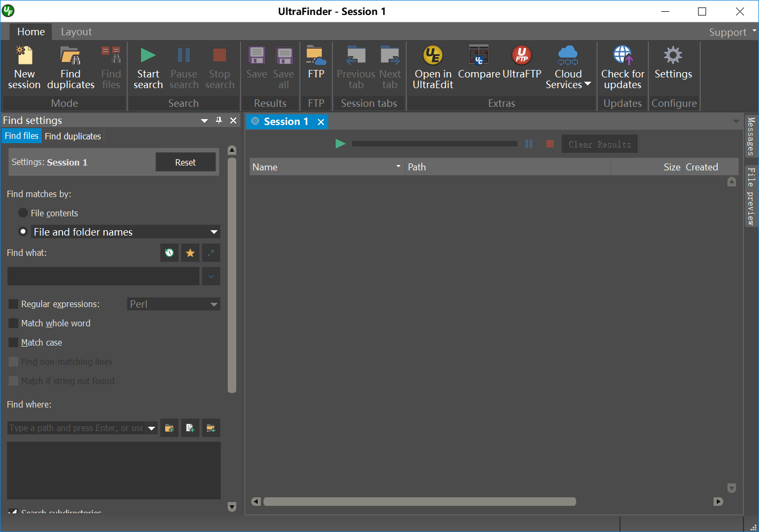Click the Reset settings button
Screen dimensions: 759x532
pos(185,162)
